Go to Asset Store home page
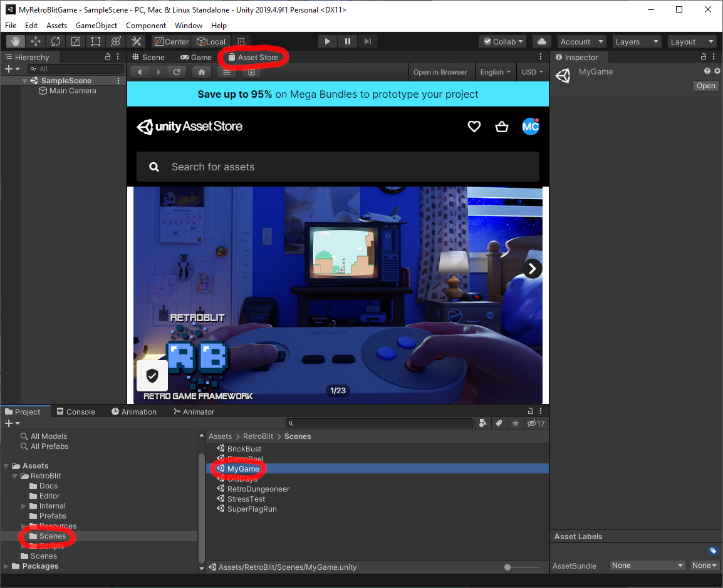Screen dimensions: 723x588 (x=202, y=72)
